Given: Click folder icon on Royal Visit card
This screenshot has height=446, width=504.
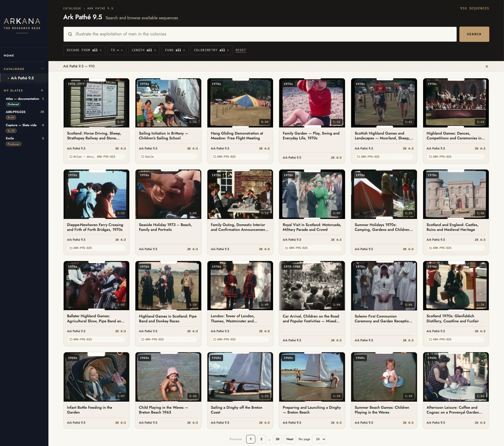Looking at the screenshot, I should (286, 248).
